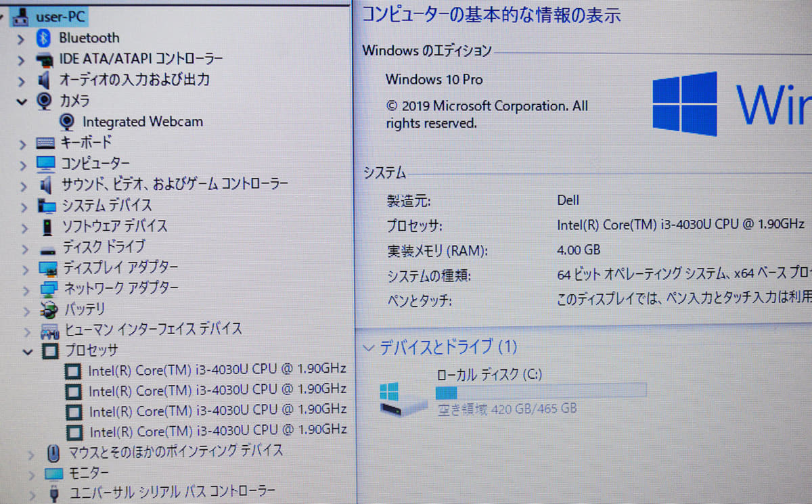812x504 pixels.
Task: Click the sound, video and game controller icon
Action: (46, 184)
